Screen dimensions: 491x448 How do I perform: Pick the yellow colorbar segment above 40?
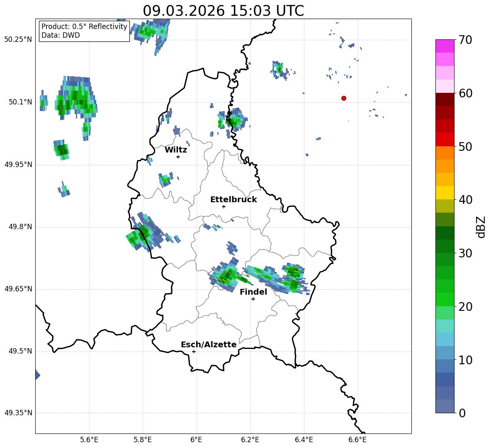445,193
